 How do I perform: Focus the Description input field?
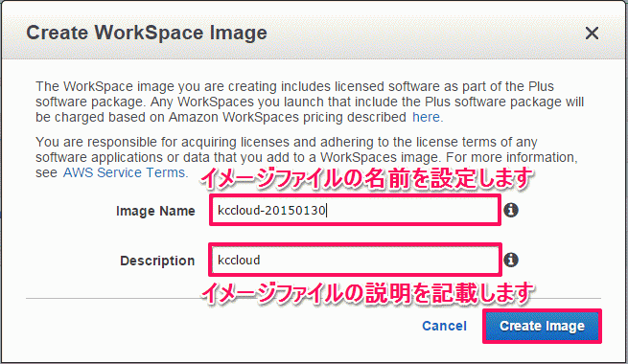355,260
